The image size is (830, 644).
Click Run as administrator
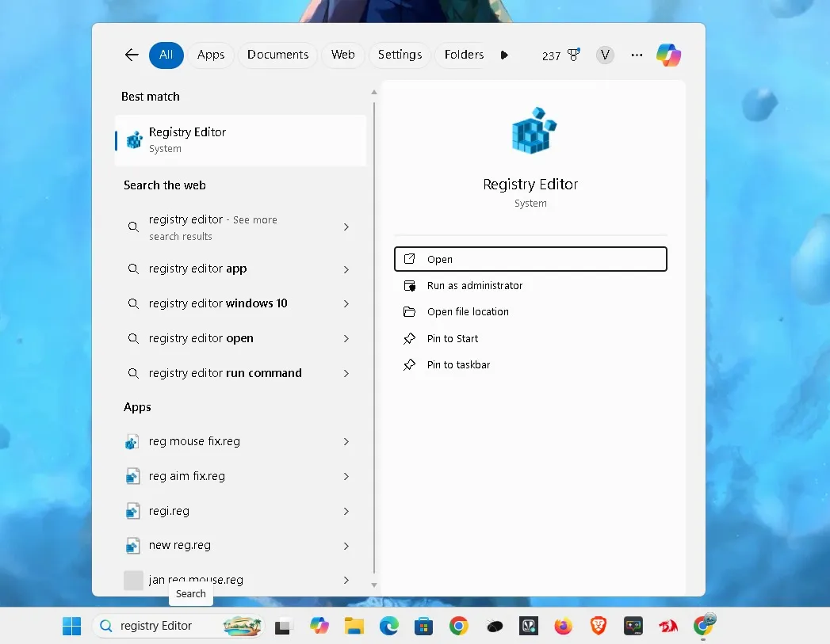pos(474,286)
